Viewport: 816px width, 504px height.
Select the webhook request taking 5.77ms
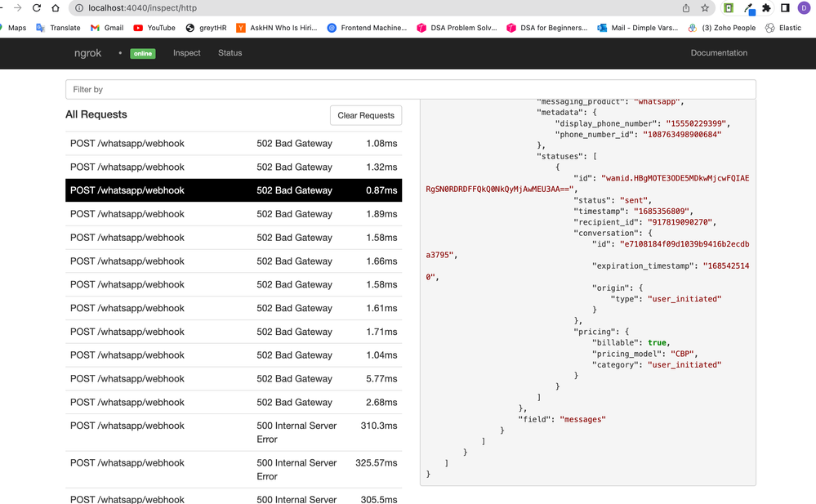(234, 379)
